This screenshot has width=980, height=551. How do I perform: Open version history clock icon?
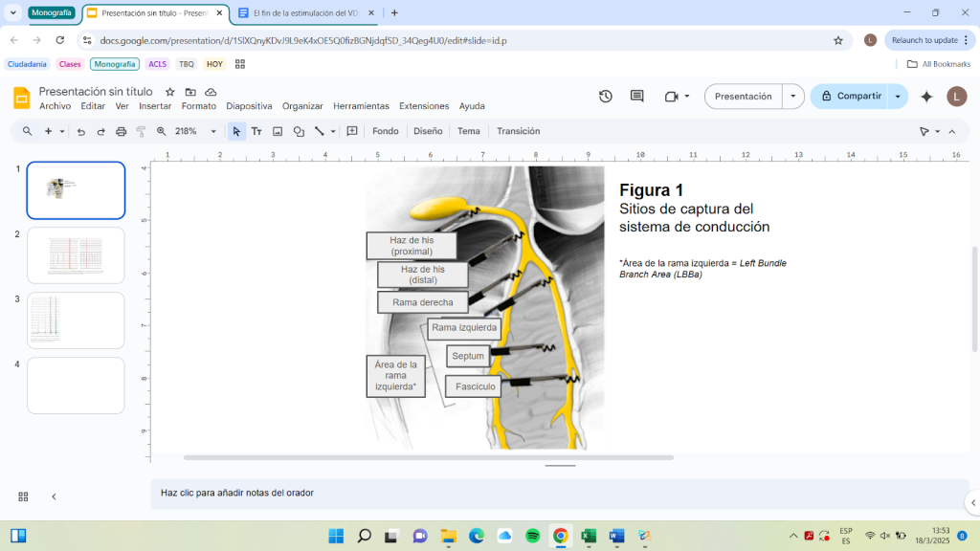coord(606,97)
